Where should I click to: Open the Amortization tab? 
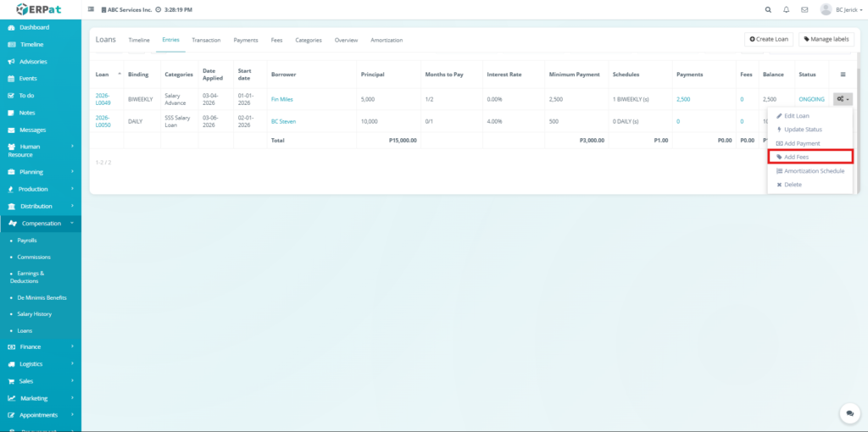click(387, 40)
